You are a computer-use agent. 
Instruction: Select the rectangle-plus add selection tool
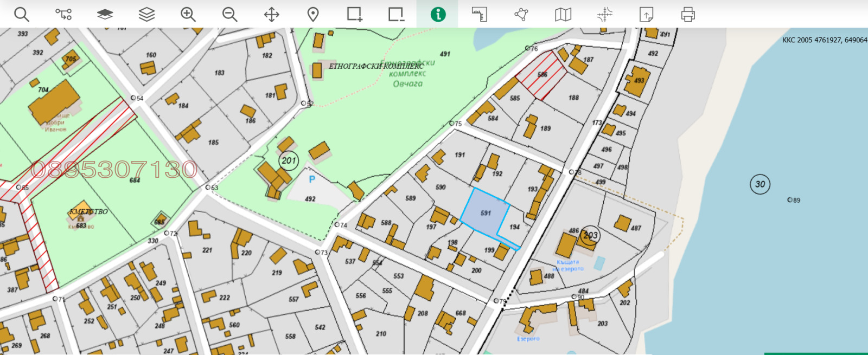[x=355, y=14]
